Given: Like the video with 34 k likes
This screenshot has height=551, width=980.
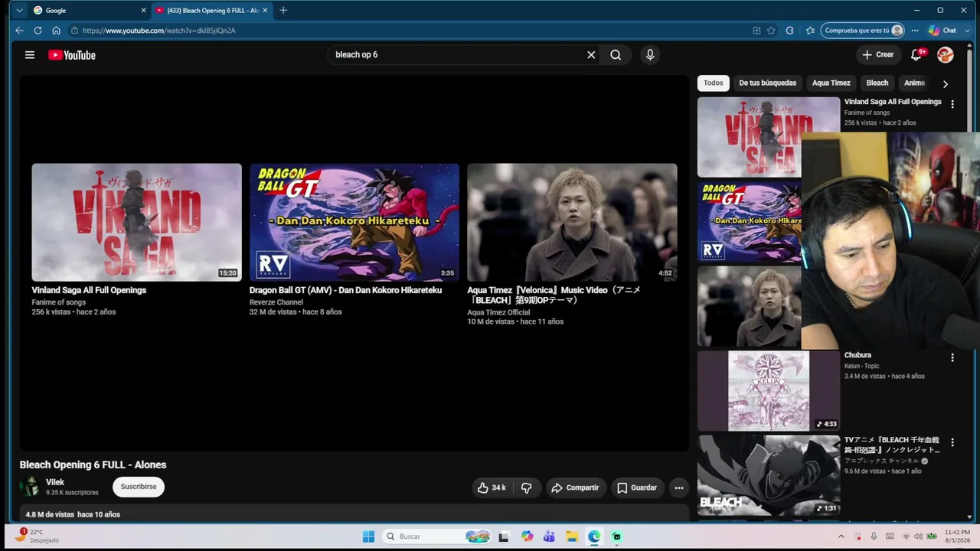Looking at the screenshot, I should tap(491, 487).
